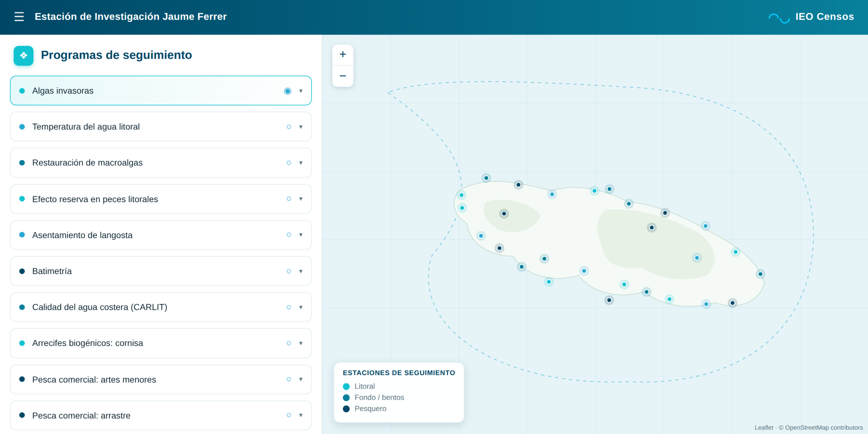The width and height of the screenshot is (868, 434).
Task: Select Pesca comercial: arrastre radio
Action: point(289,415)
